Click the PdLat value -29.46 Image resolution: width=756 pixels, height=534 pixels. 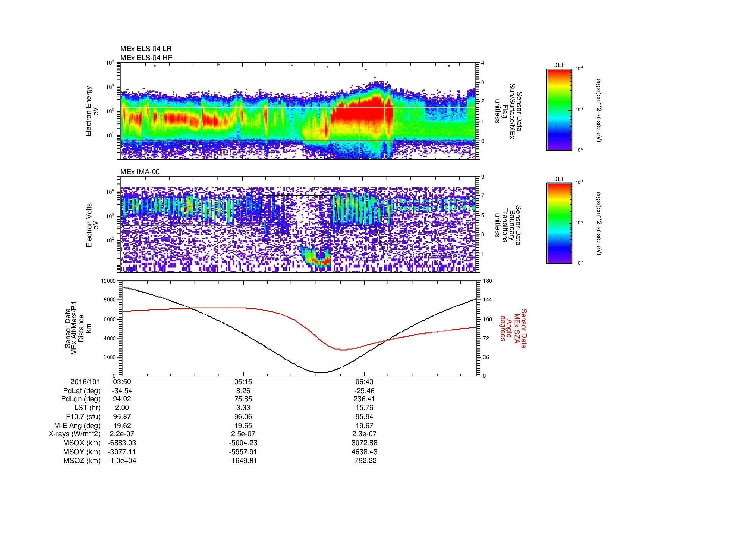[x=365, y=391]
